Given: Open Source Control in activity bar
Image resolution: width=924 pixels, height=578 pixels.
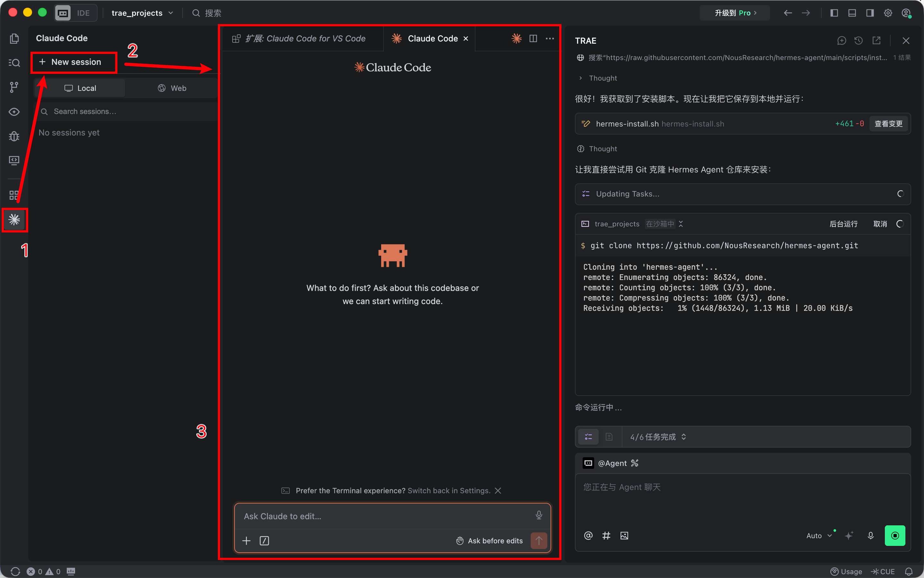Looking at the screenshot, I should 14,87.
